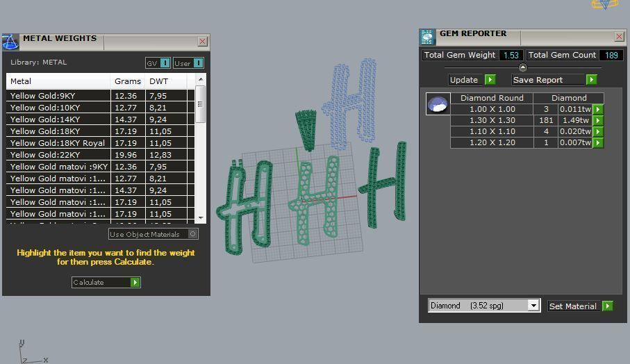This screenshot has height=364, width=630.
Task: Select the Yellow Gold matovi :9KY row
Action: (x=101, y=166)
